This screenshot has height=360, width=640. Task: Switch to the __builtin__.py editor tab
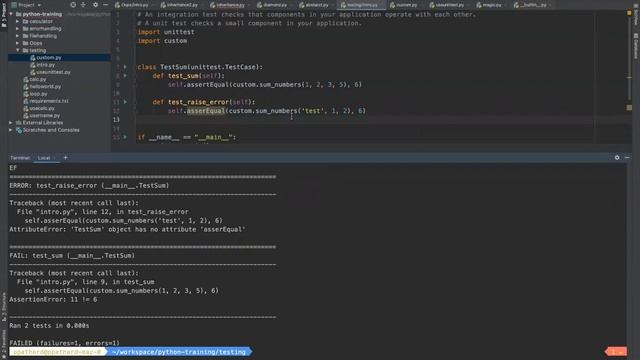point(531,5)
